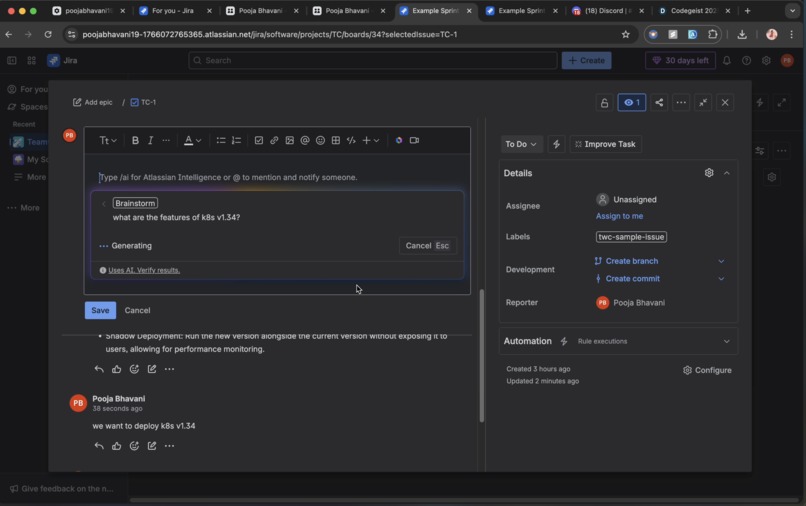Open a new browser tab
806x506 pixels.
click(x=747, y=11)
